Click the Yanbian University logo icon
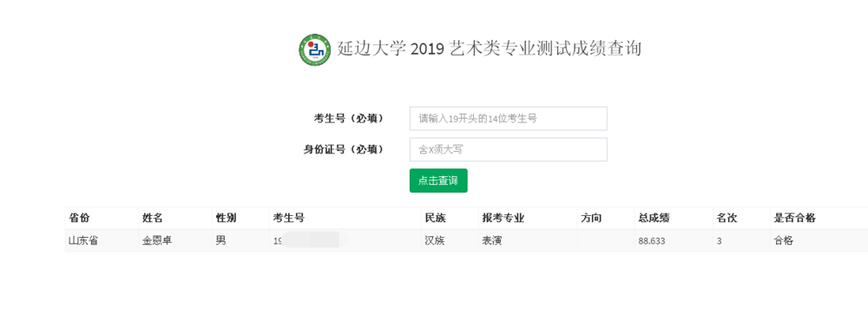 coord(315,49)
